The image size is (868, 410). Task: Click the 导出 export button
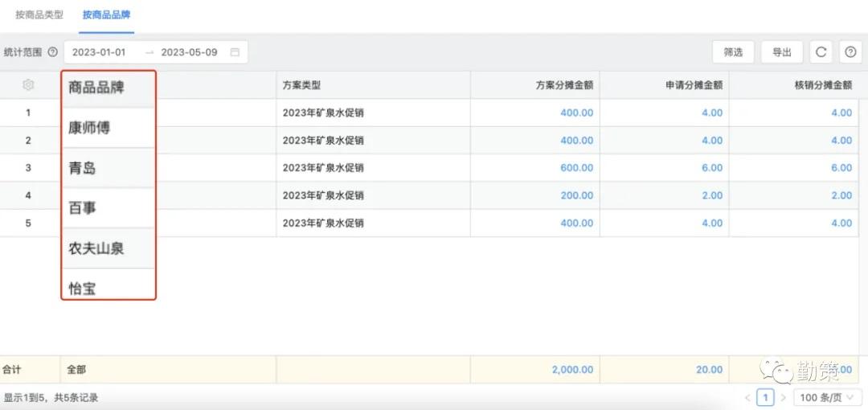pyautogui.click(x=782, y=52)
